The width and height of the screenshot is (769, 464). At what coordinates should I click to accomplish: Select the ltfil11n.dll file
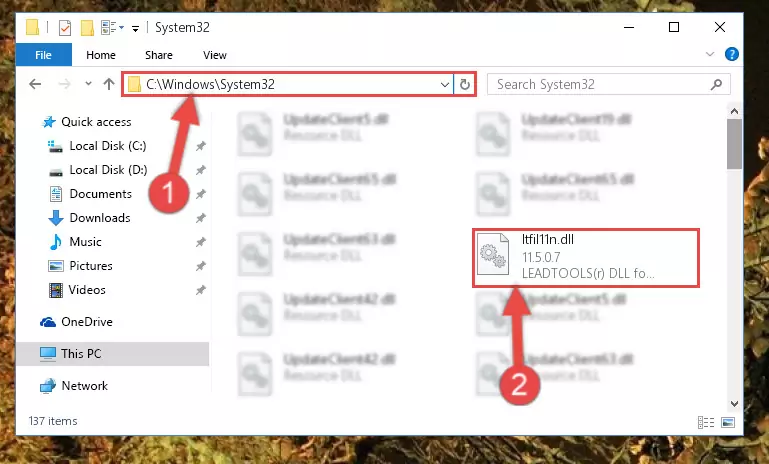pos(586,258)
